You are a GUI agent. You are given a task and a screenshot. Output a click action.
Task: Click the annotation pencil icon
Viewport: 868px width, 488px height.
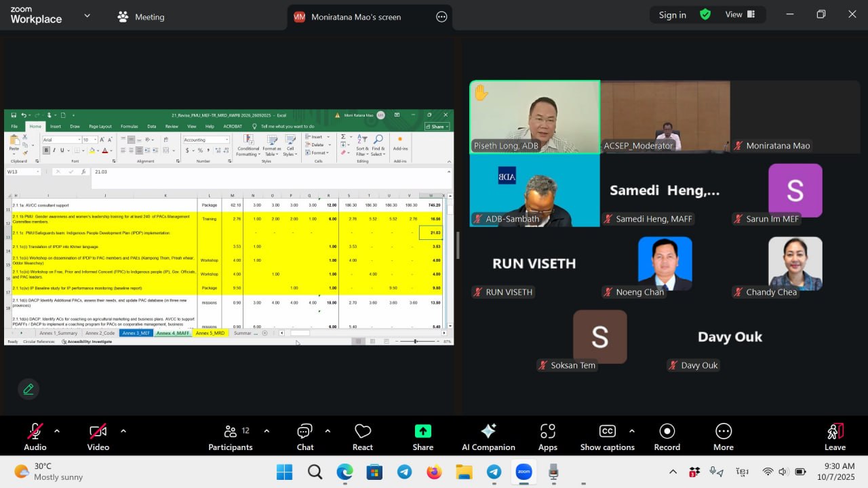pyautogui.click(x=28, y=389)
